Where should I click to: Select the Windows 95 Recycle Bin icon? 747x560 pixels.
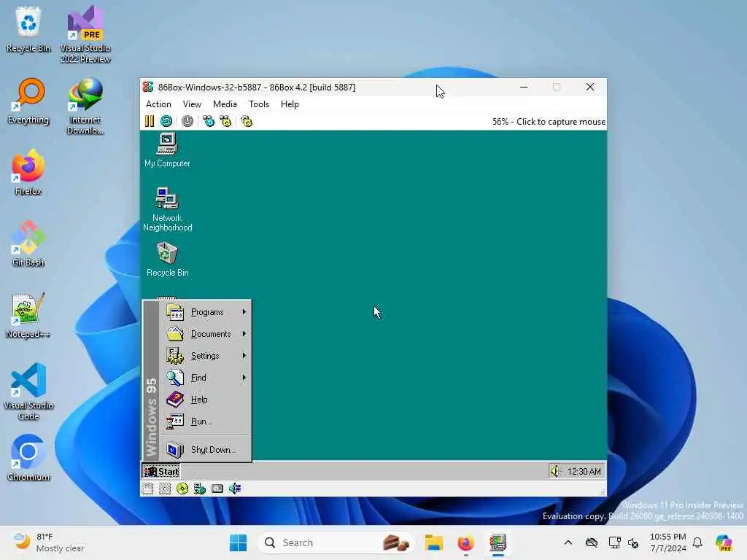(167, 260)
